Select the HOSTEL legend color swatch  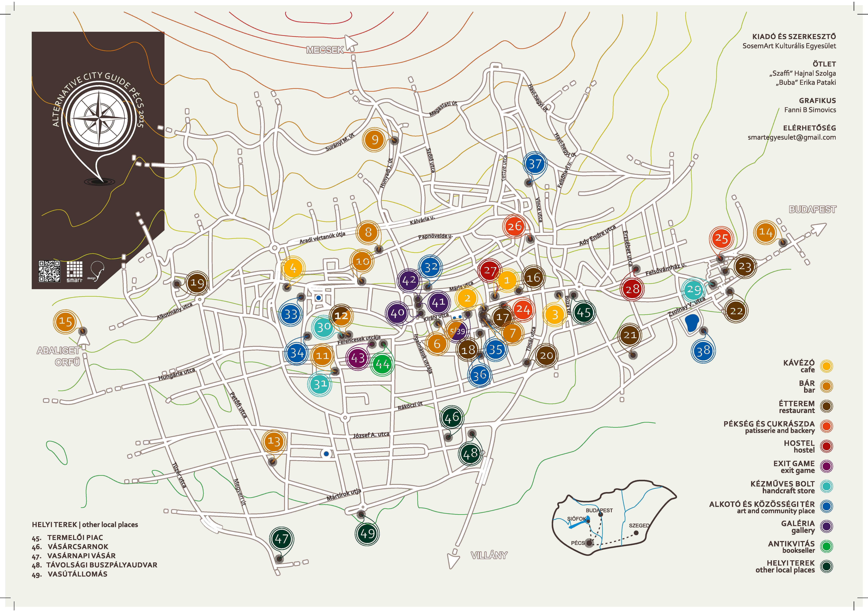[826, 446]
